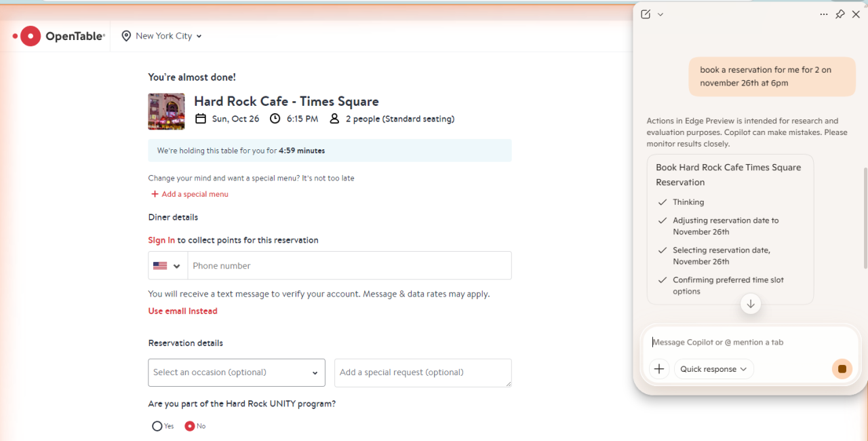Click the people icon next to 2 people

(334, 118)
